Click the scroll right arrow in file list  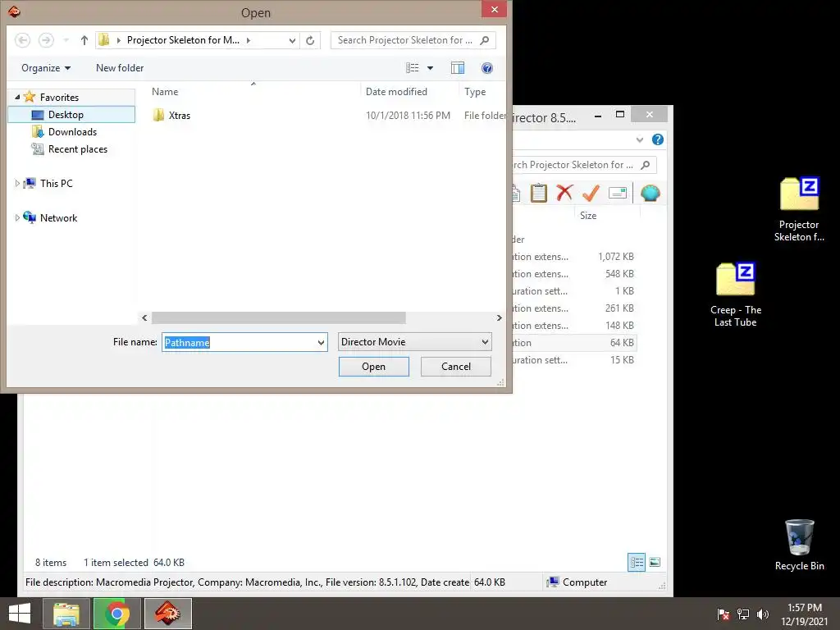coord(499,317)
